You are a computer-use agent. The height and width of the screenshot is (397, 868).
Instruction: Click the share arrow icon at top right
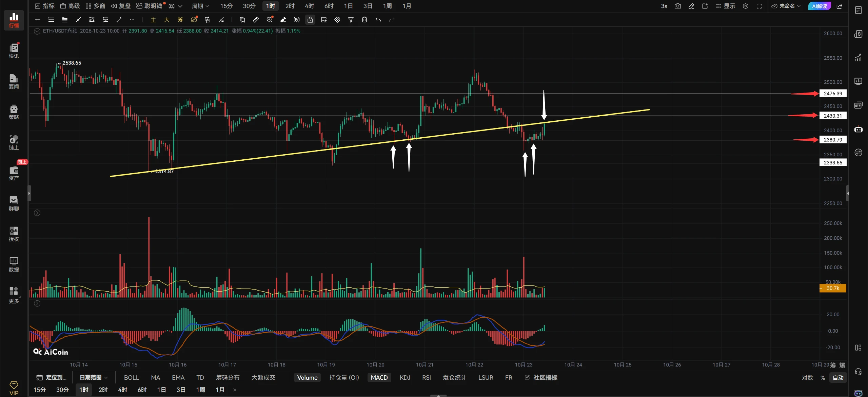click(840, 6)
